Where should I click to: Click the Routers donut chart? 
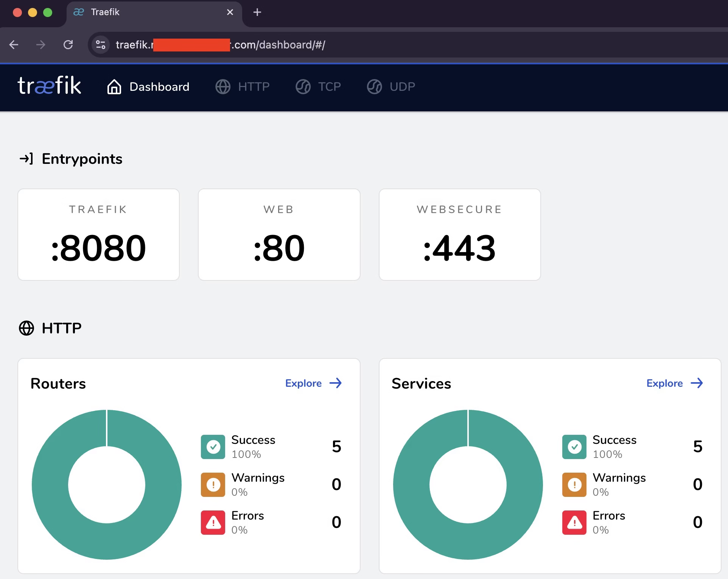[x=107, y=485]
